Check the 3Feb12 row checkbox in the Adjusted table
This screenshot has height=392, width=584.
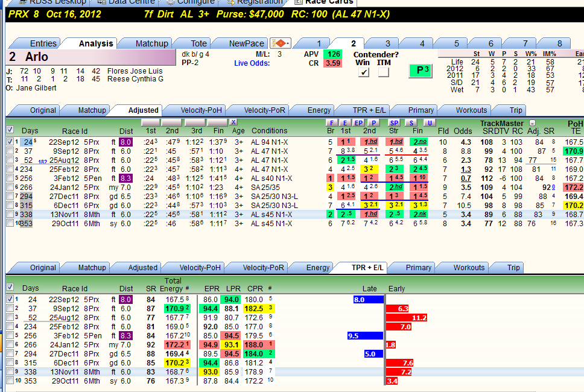click(x=10, y=178)
